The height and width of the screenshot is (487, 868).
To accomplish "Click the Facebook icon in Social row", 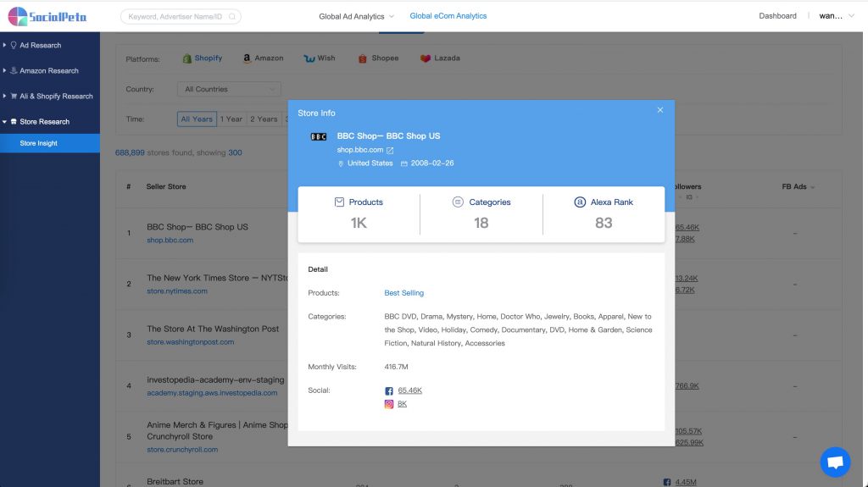I will point(389,390).
